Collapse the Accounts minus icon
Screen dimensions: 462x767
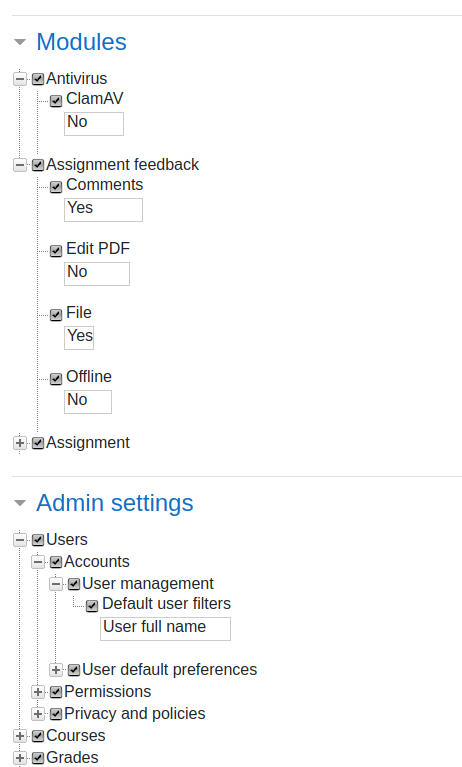[38, 562]
